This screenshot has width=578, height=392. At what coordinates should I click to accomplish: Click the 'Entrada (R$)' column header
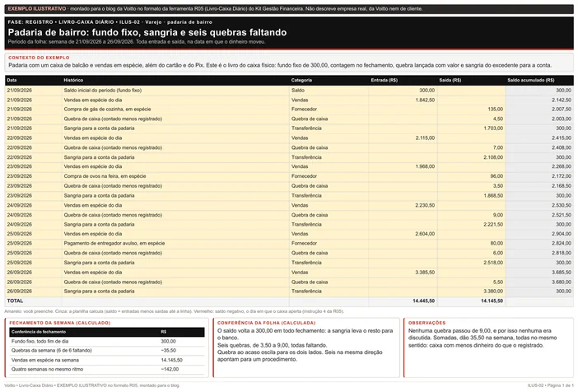[x=385, y=80]
